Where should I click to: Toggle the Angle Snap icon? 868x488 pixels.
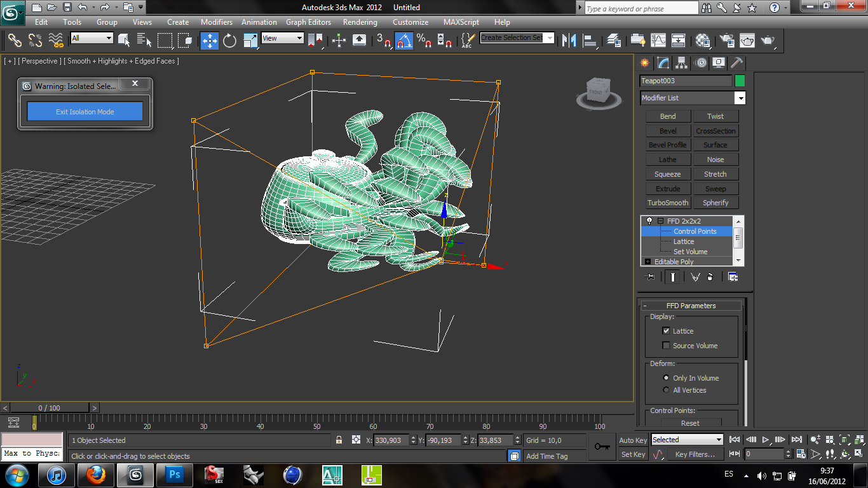point(404,41)
